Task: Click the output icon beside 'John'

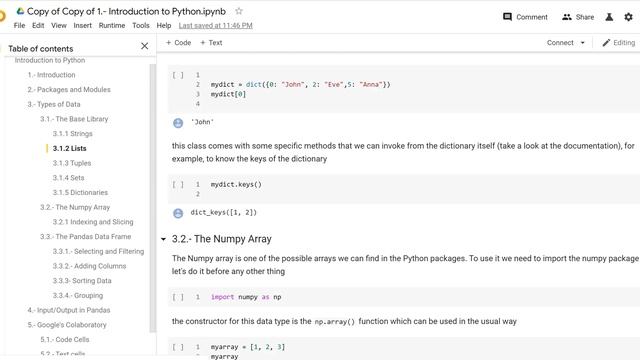Action: (178, 123)
